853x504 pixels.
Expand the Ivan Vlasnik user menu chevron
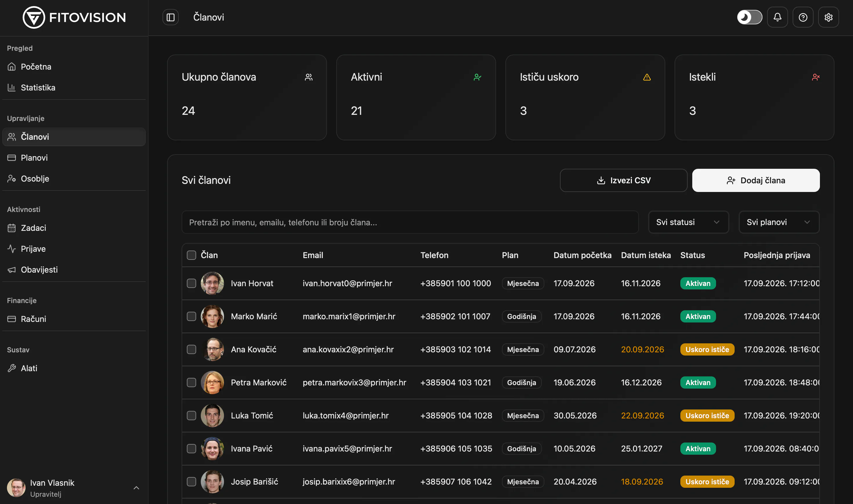136,488
